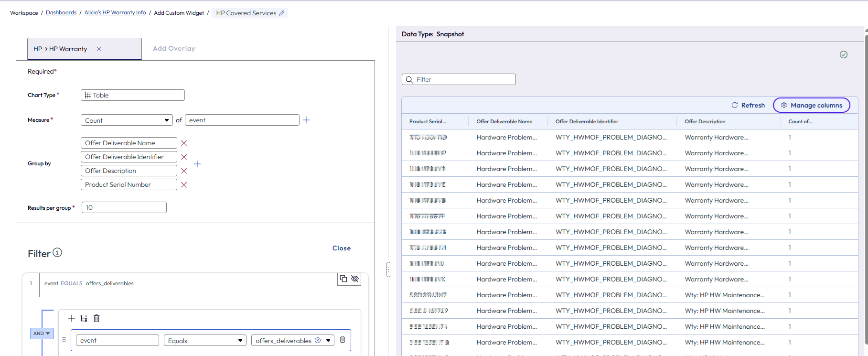Open Manage columns

coord(811,105)
